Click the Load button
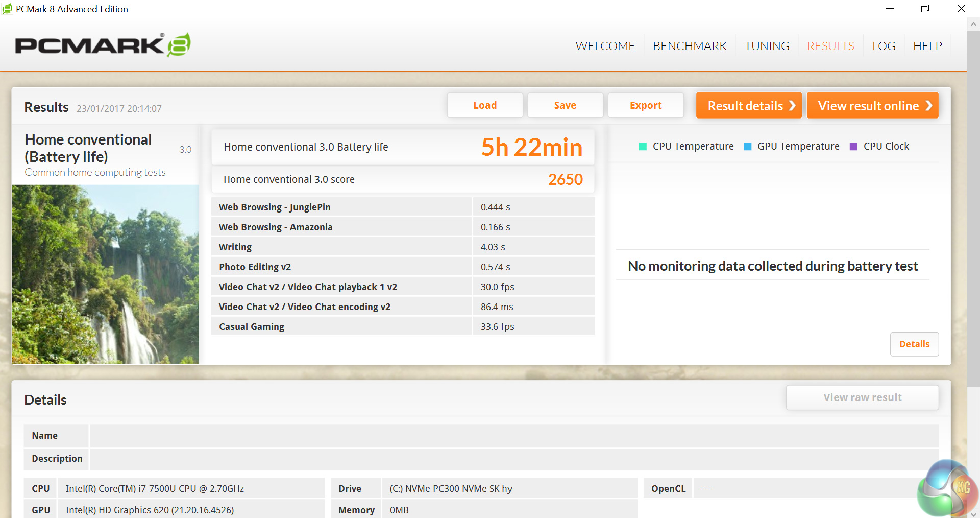 485,105
